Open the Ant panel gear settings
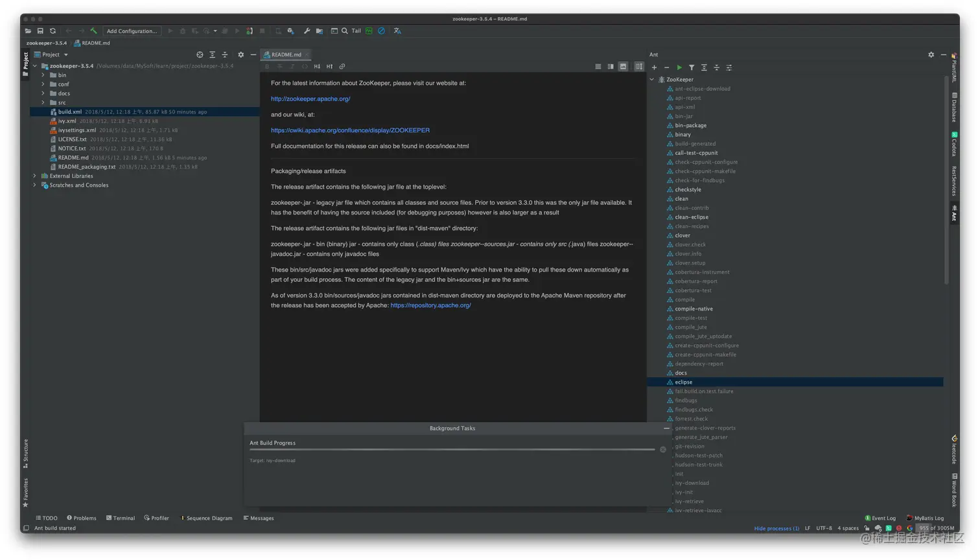This screenshot has width=980, height=560. pos(931,55)
